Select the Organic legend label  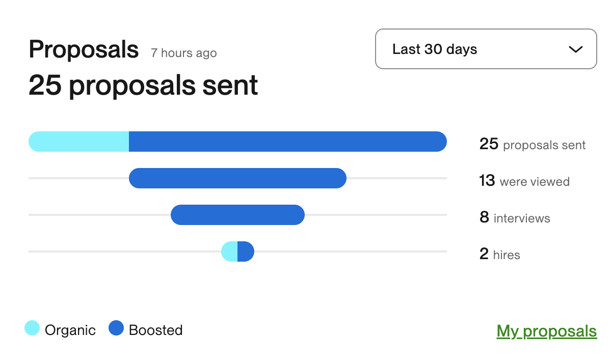point(70,330)
